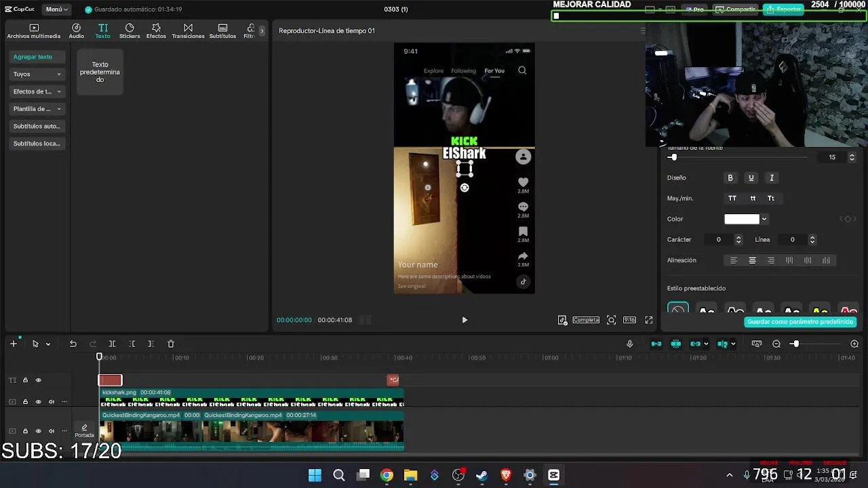Toggle main track magnet

[x=656, y=344]
